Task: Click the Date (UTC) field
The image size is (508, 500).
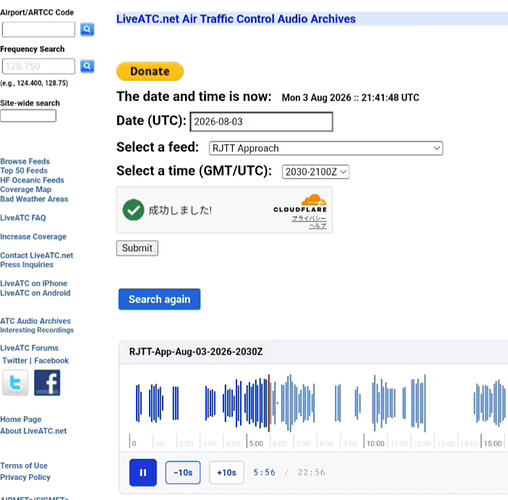Action: pos(261,122)
